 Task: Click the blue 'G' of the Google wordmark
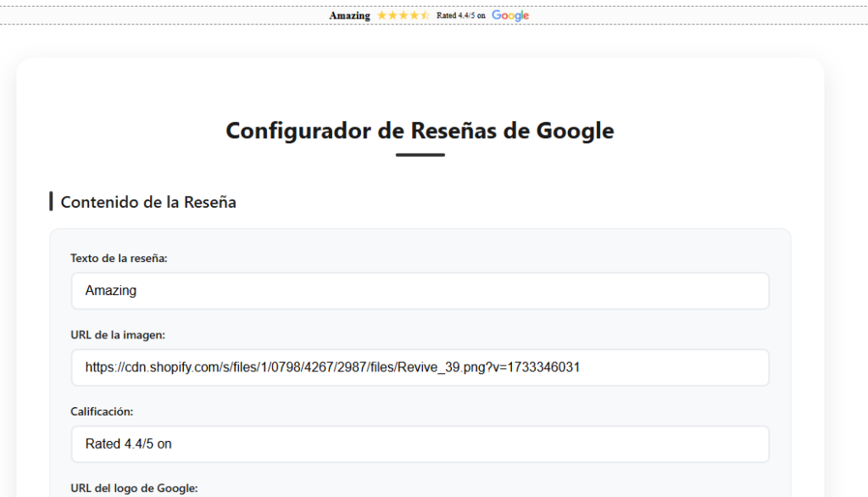(x=497, y=14)
